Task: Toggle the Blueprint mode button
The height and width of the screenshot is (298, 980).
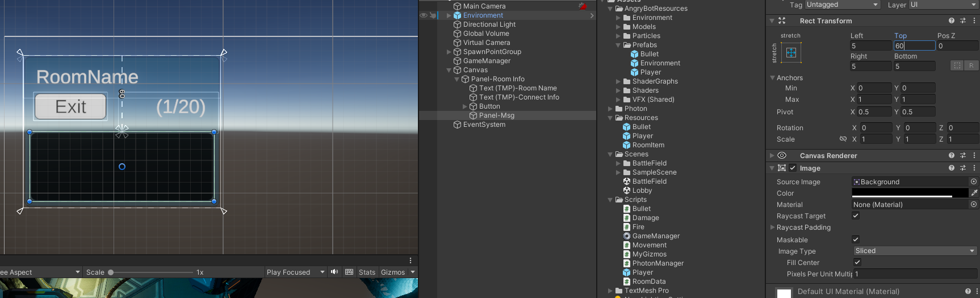Action: [x=957, y=65]
